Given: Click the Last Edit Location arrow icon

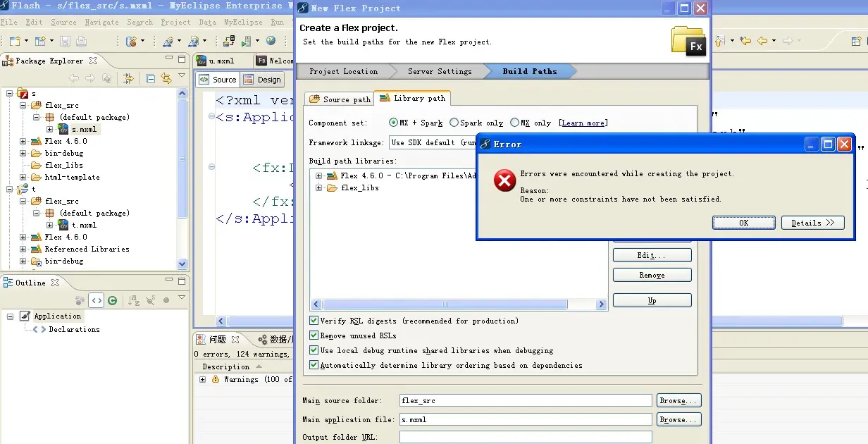Looking at the screenshot, I should [x=745, y=42].
